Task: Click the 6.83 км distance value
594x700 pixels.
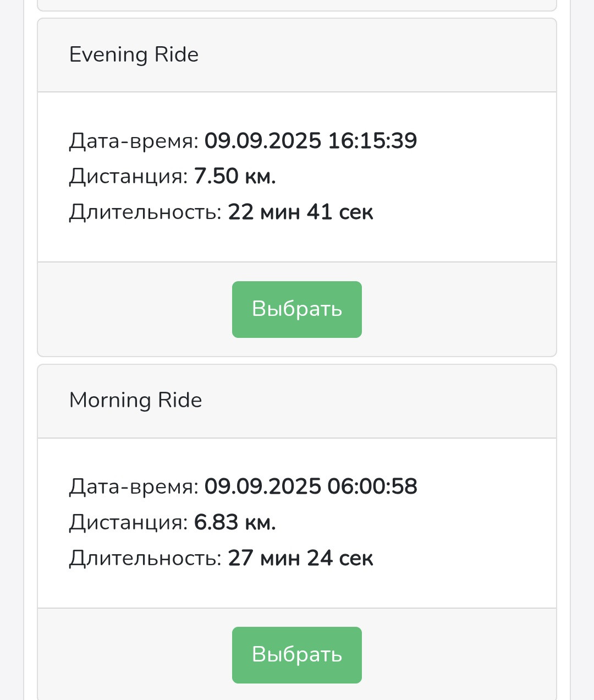Action: coord(235,522)
